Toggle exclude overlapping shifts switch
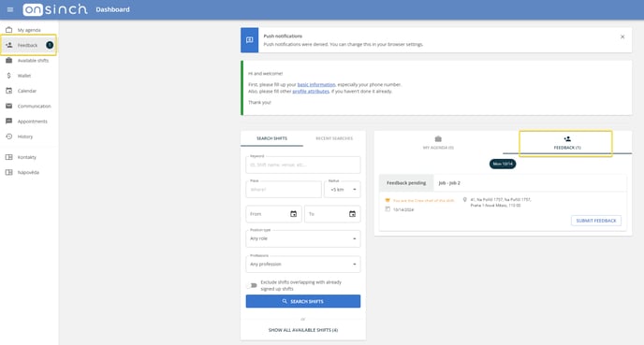 click(252, 285)
